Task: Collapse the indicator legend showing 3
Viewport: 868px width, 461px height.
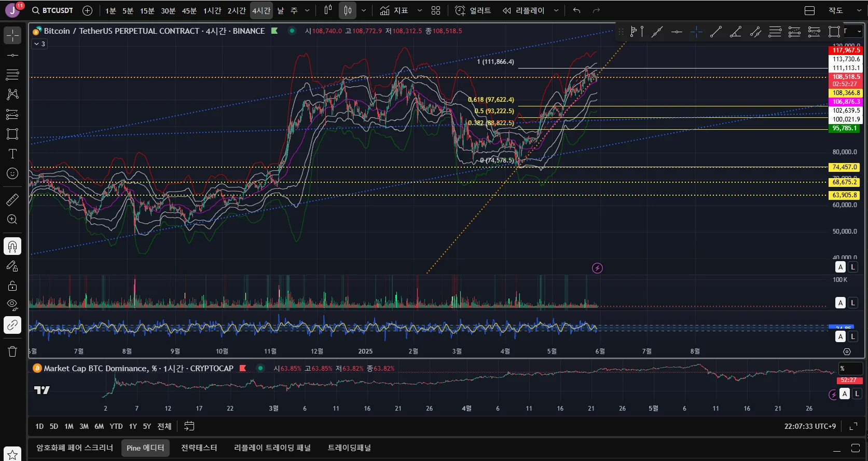Action: [39, 44]
